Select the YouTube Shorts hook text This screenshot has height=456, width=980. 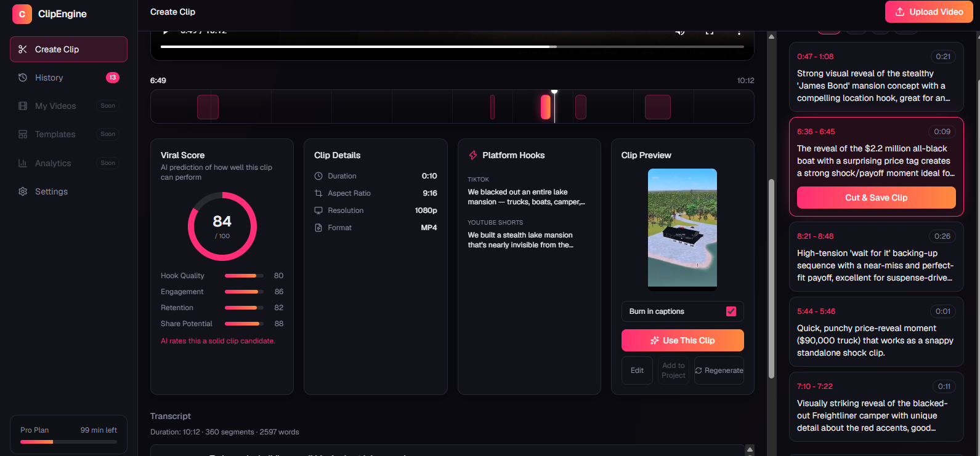(520, 240)
